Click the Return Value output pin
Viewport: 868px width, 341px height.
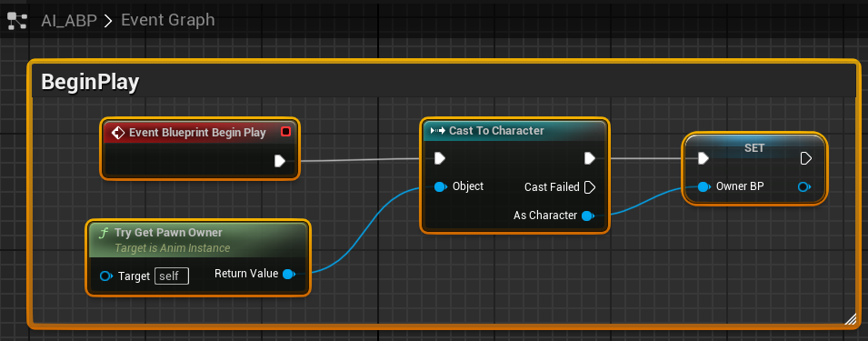[x=290, y=274]
